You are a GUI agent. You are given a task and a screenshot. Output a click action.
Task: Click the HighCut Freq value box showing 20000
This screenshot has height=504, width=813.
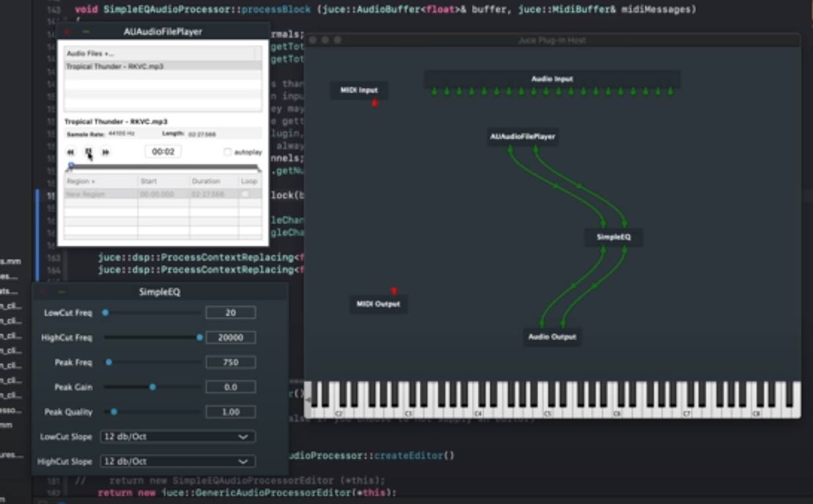(231, 338)
